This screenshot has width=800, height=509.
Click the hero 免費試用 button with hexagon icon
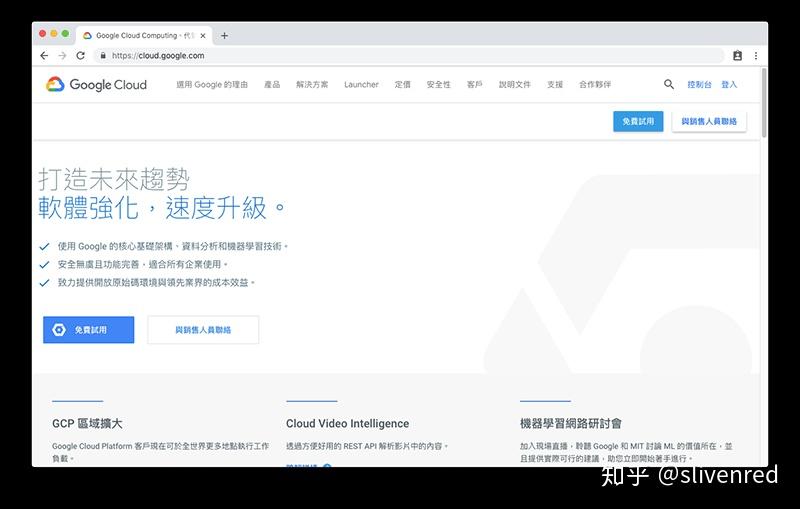pos(89,330)
